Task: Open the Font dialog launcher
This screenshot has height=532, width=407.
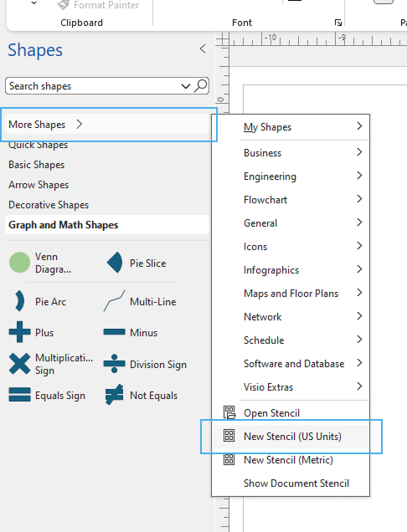Action: (338, 23)
